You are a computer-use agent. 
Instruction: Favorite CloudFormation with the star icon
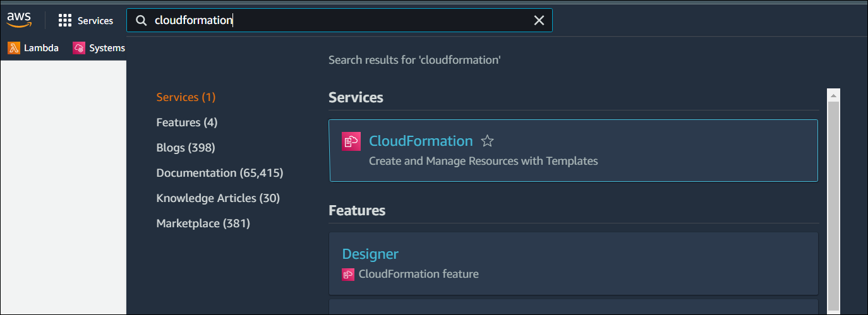click(487, 141)
